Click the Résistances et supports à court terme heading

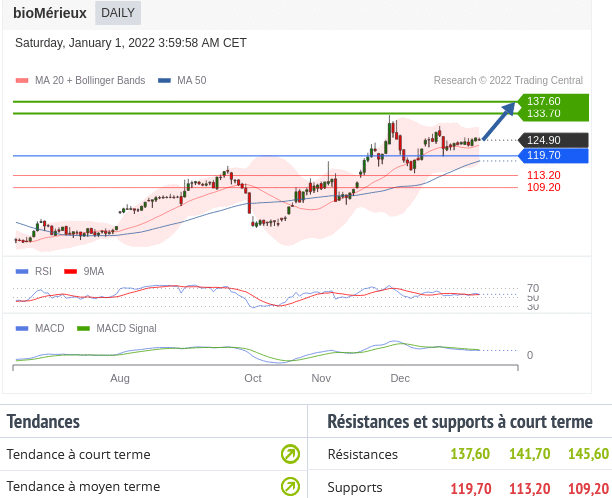click(460, 422)
